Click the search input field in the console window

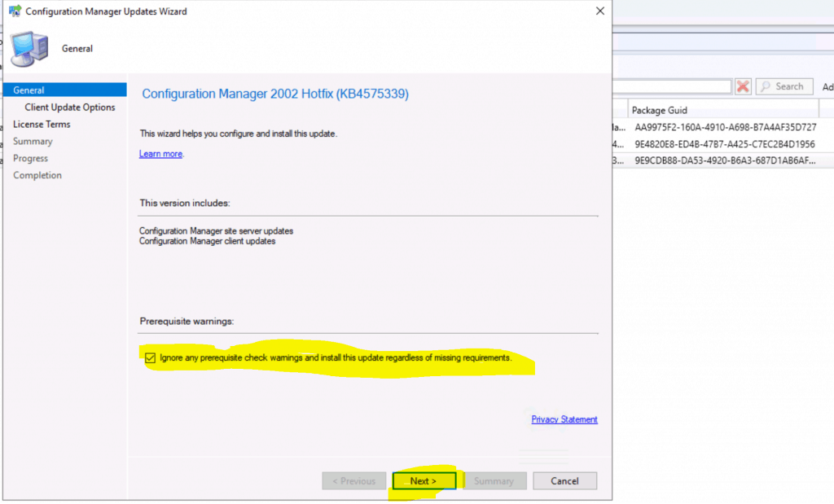pyautogui.click(x=672, y=86)
